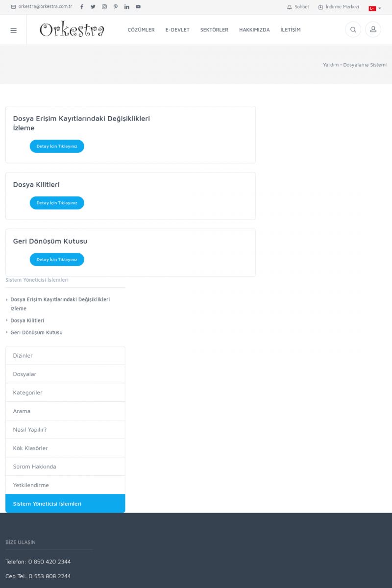The image size is (392, 588).
Task: Click the YouTube icon
Action: pyautogui.click(x=138, y=7)
